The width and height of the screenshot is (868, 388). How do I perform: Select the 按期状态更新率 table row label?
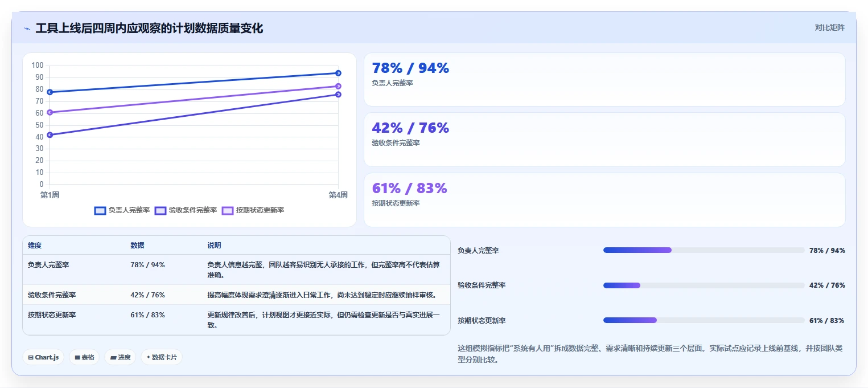pyautogui.click(x=52, y=315)
